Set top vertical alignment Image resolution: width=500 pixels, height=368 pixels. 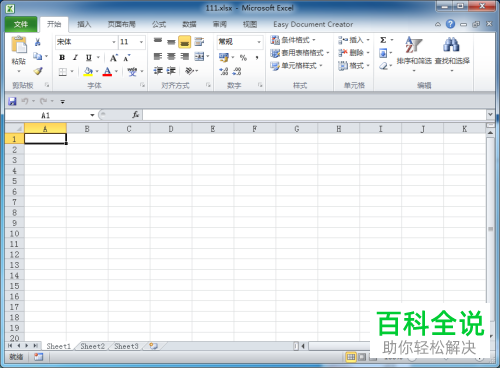click(158, 41)
